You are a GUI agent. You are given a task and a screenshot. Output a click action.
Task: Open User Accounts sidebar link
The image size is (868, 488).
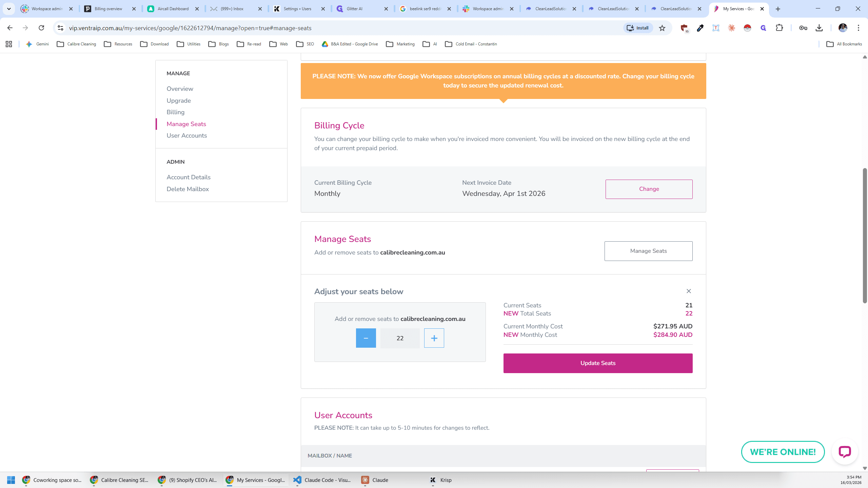(x=186, y=136)
